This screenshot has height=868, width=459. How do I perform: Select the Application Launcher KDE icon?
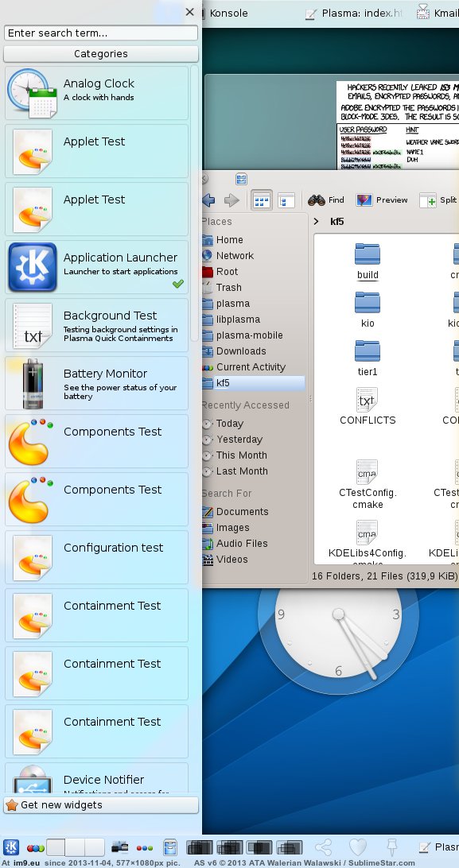(x=32, y=267)
